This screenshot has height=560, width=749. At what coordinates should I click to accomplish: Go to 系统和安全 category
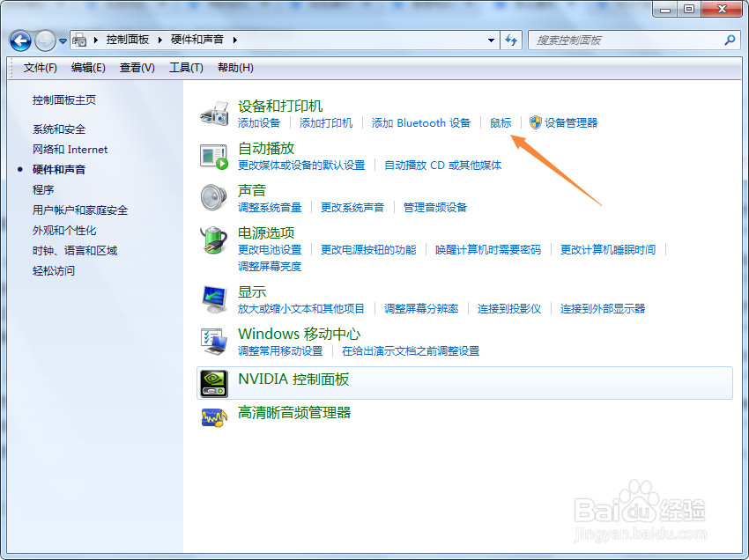59,129
